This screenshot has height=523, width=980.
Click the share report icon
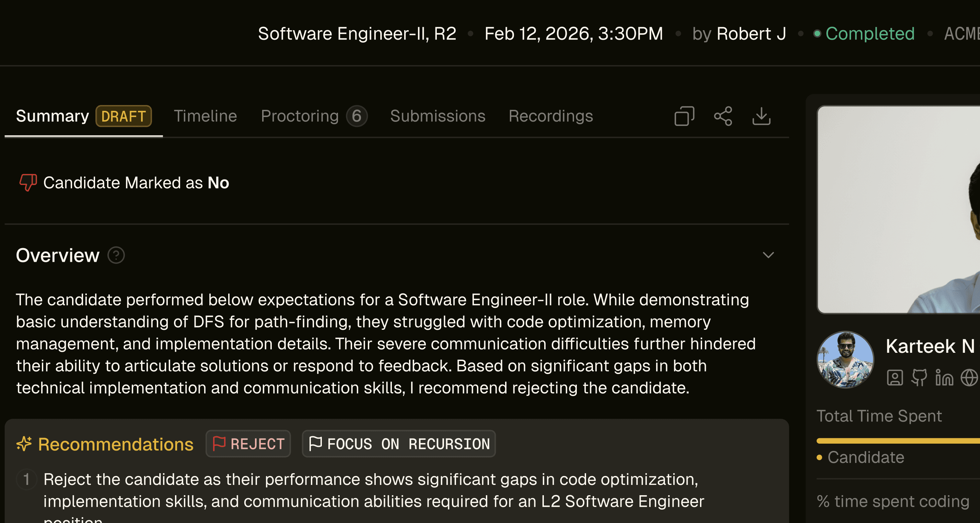[x=723, y=116]
